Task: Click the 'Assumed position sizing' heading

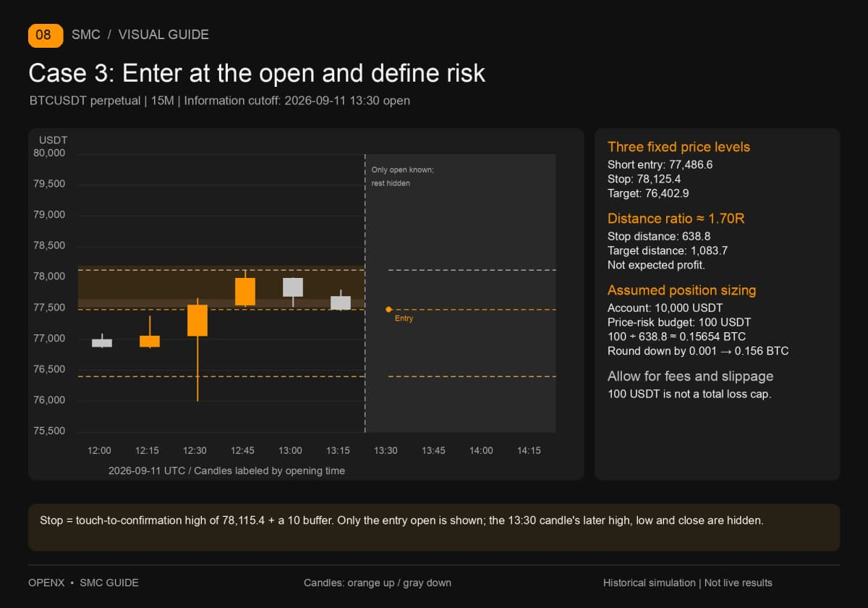Action: pyautogui.click(x=681, y=290)
